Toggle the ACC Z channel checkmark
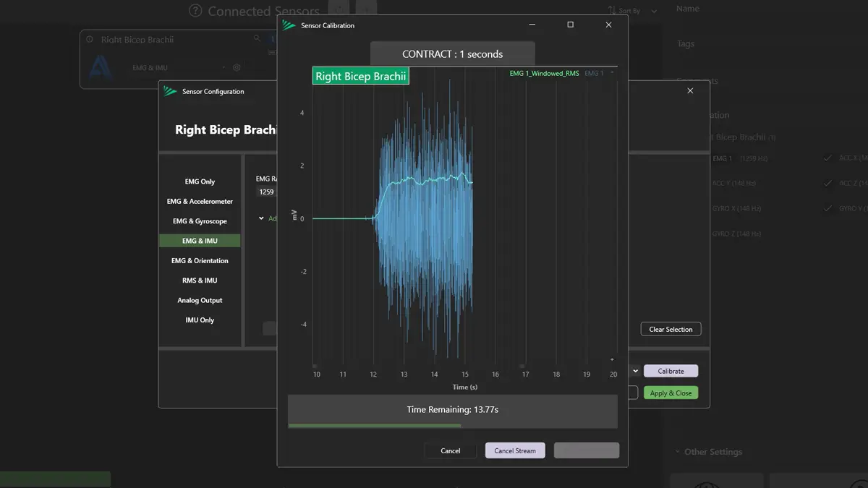 (828, 183)
